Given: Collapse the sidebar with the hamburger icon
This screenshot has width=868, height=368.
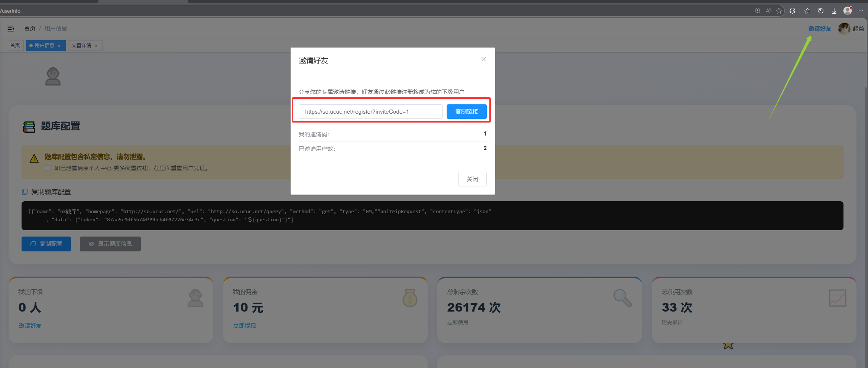Looking at the screenshot, I should click(11, 29).
